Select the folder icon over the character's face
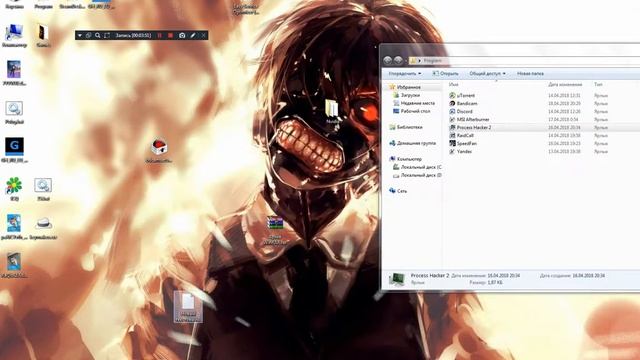 pyautogui.click(x=332, y=109)
